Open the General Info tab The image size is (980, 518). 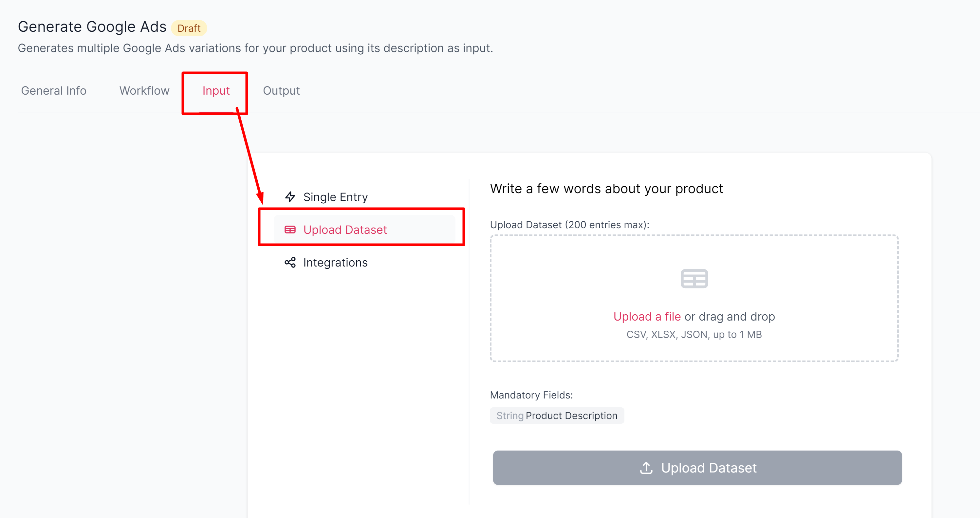click(54, 91)
